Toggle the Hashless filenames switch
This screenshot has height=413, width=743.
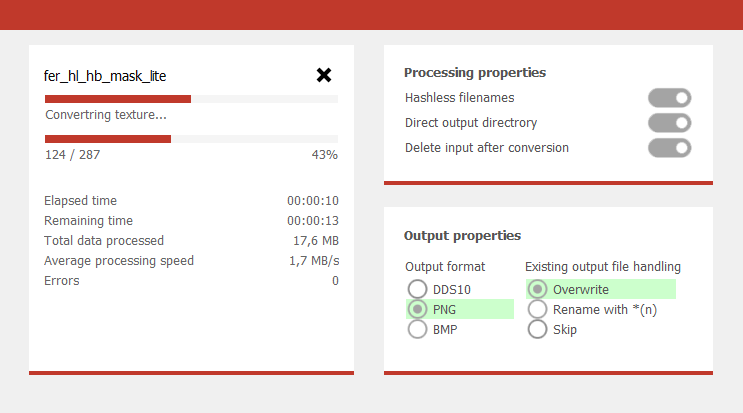(x=669, y=98)
